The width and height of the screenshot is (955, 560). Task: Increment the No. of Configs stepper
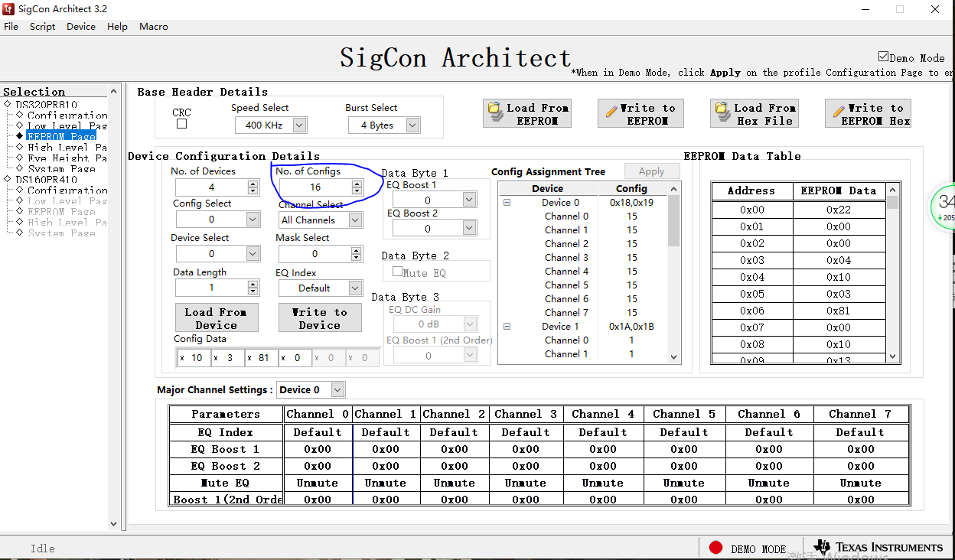click(357, 184)
